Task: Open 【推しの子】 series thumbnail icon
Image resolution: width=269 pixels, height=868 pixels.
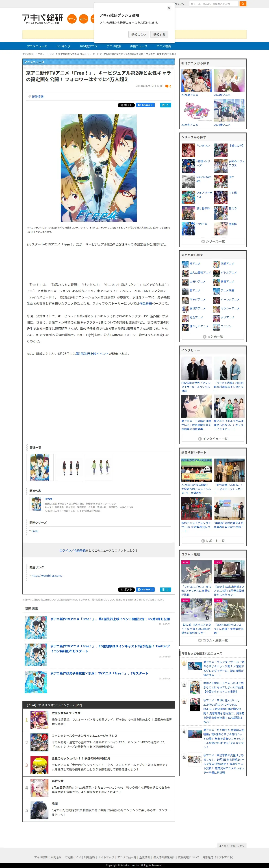Action: [221, 150]
